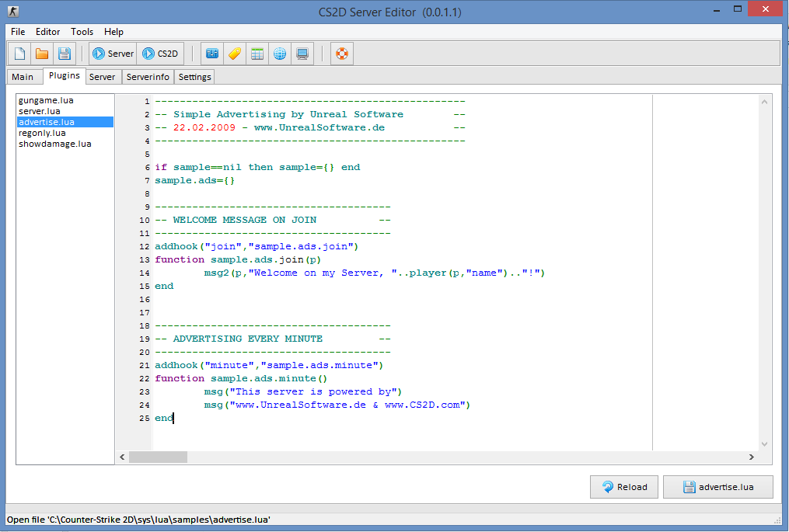The image size is (789, 532).
Task: Click the www.UnrealSoftware.de & www.CS2D.com line
Action: coord(337,405)
